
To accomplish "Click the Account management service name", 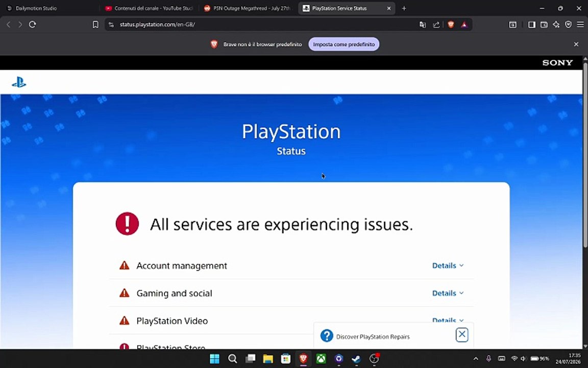I will click(182, 266).
